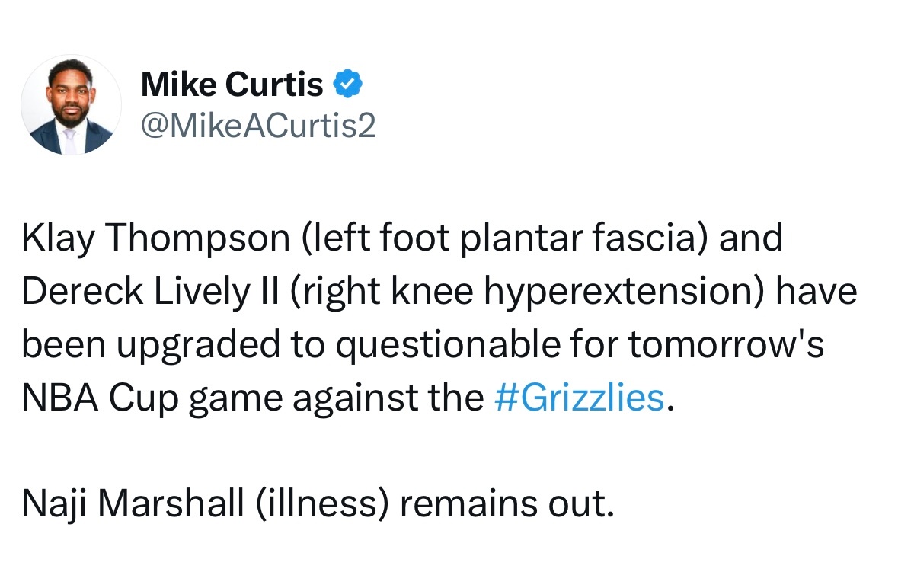Screen dimensions: 898x588
Task: Click the phrase right knee hyperextension
Action: point(527,291)
